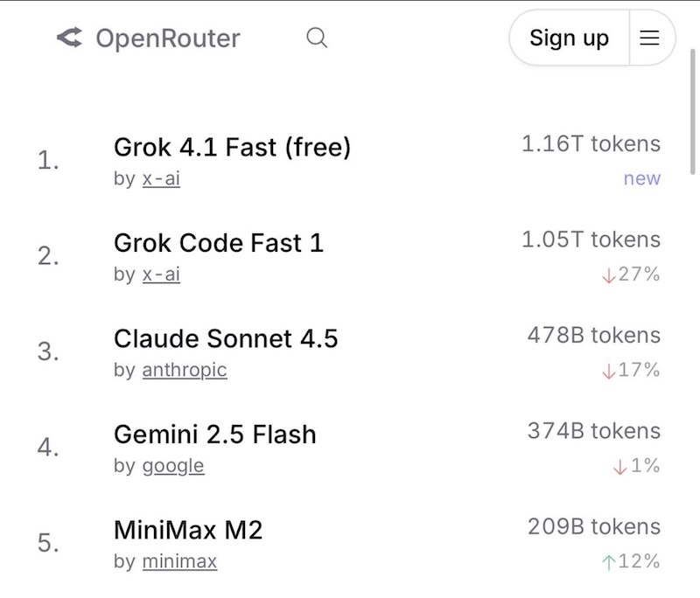Visit the google provider link
The image size is (700, 598).
172,466
